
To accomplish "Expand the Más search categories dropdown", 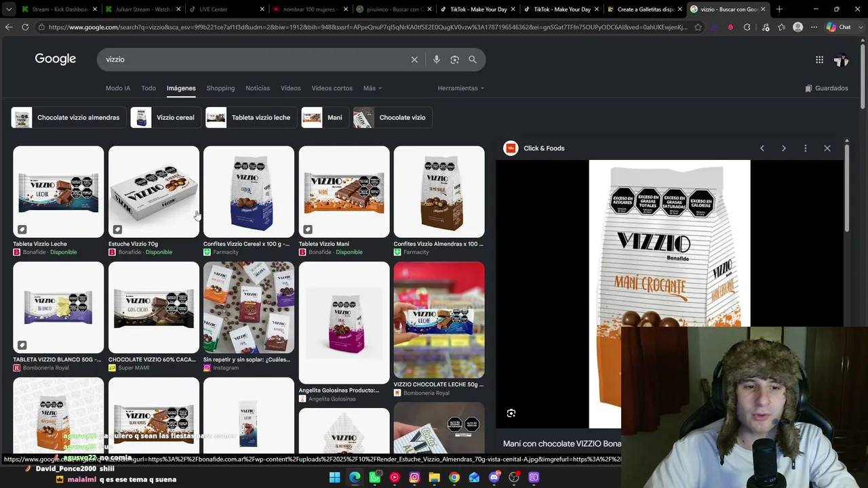I will [372, 88].
